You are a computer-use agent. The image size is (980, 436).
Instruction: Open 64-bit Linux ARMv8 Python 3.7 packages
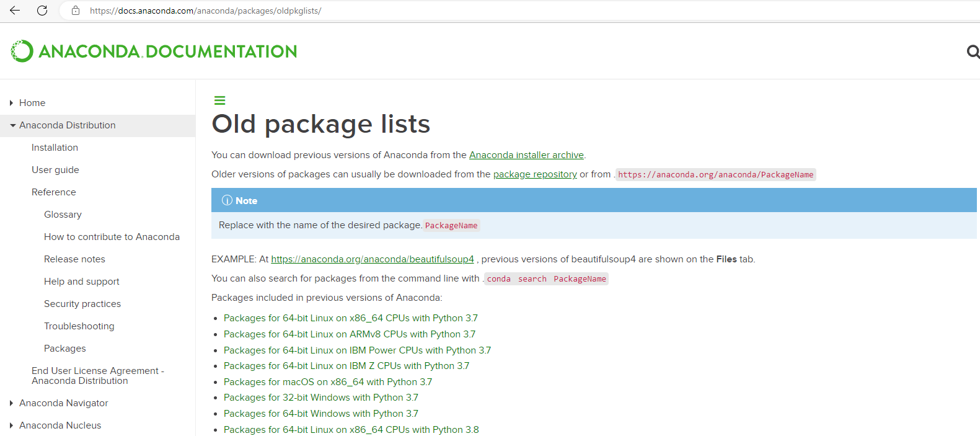tap(350, 334)
